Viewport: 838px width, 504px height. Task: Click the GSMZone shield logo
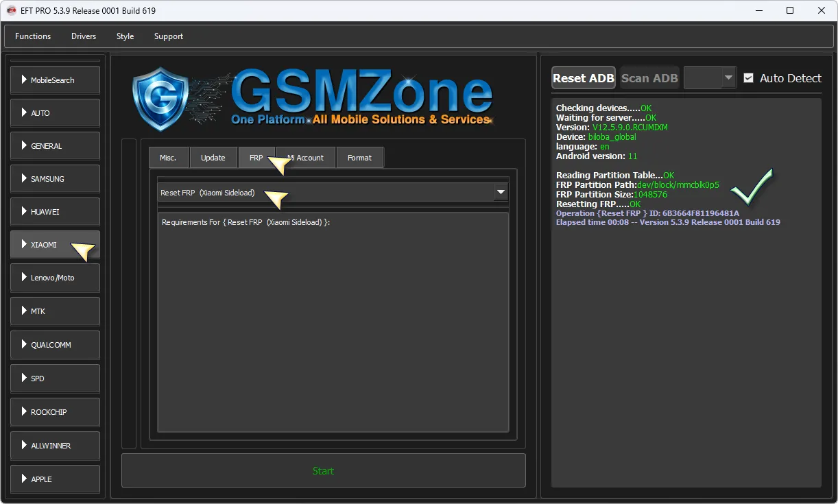click(x=160, y=99)
